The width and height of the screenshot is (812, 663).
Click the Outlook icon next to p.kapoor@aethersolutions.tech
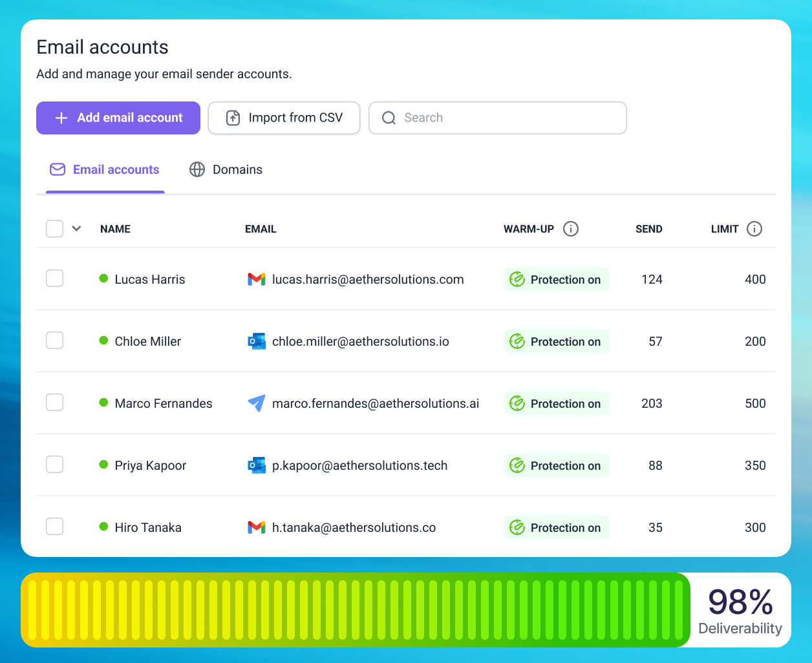pyautogui.click(x=257, y=465)
